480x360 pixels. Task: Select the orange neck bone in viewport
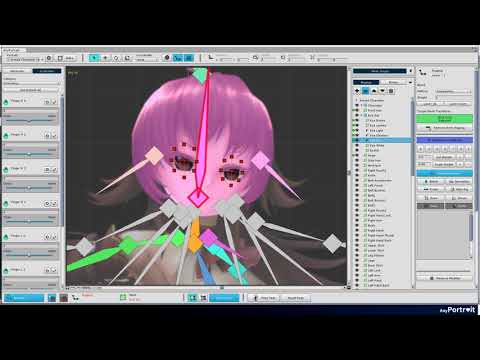tap(194, 236)
